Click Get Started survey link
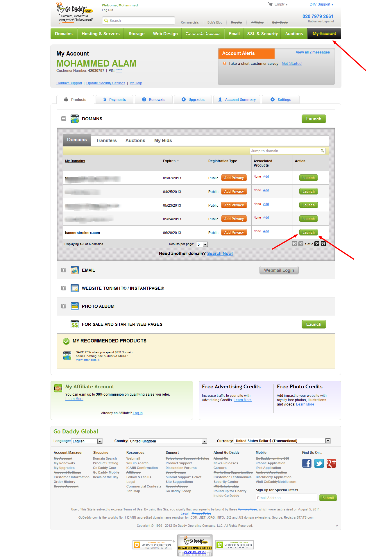Image resolution: width=392 pixels, height=559 pixels. pyautogui.click(x=292, y=63)
